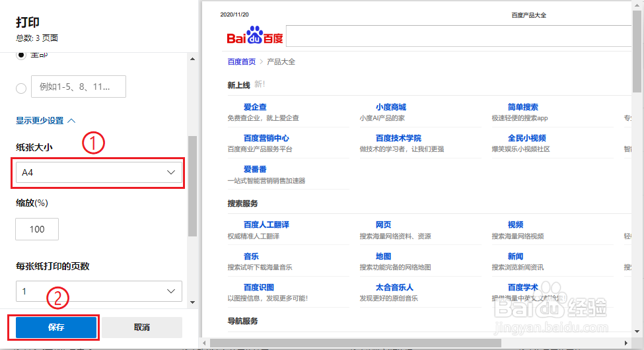Click description '权威精准人工翻译'

[254, 236]
